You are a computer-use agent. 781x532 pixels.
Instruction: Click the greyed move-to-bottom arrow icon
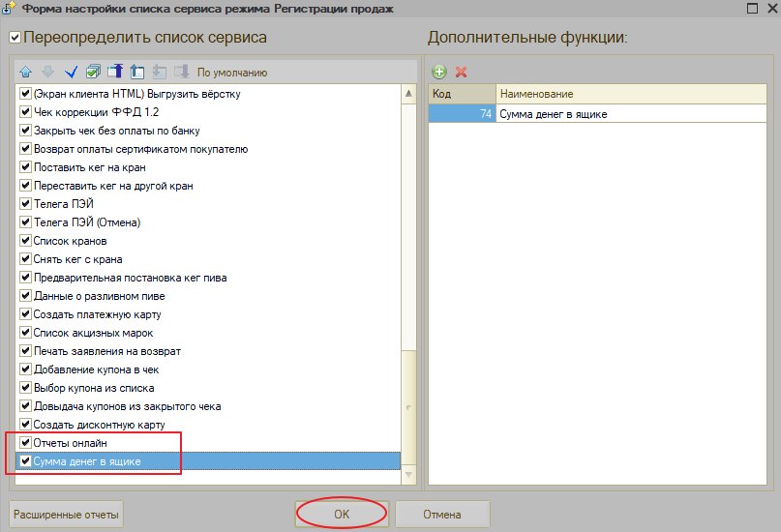[182, 72]
